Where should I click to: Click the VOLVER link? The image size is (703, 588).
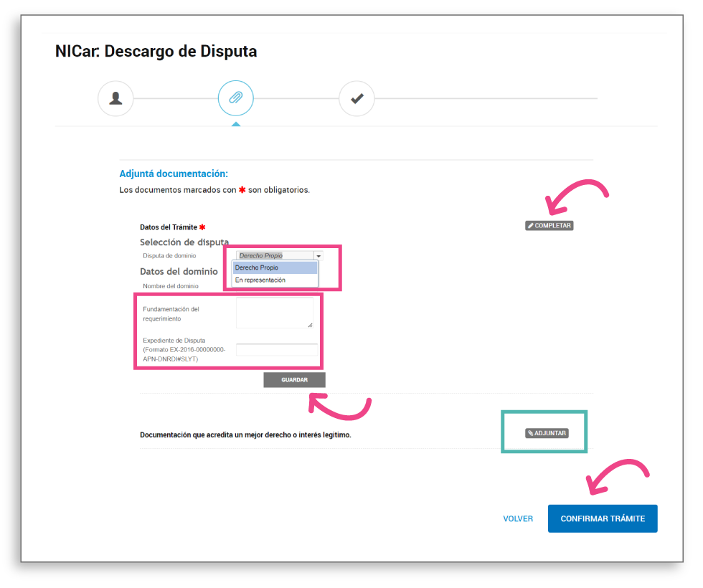click(518, 518)
